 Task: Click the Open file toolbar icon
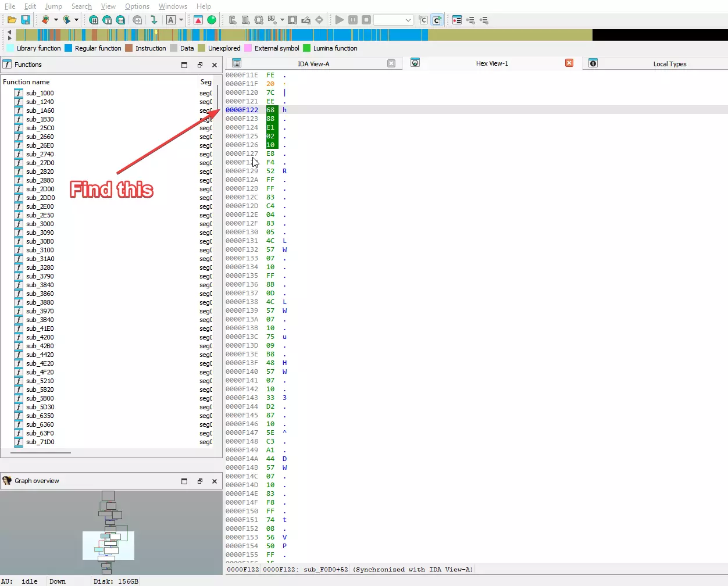coord(12,20)
